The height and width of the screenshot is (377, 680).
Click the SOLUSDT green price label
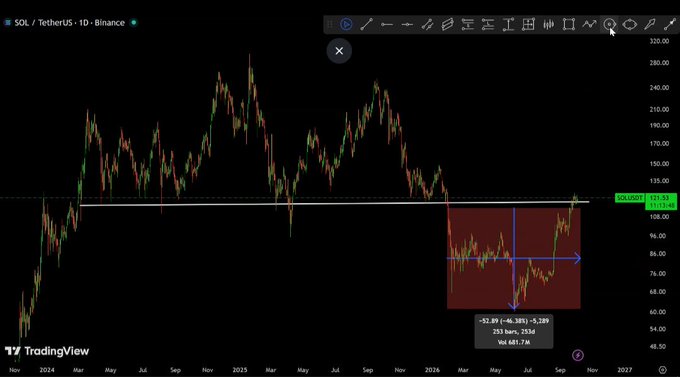coord(630,198)
